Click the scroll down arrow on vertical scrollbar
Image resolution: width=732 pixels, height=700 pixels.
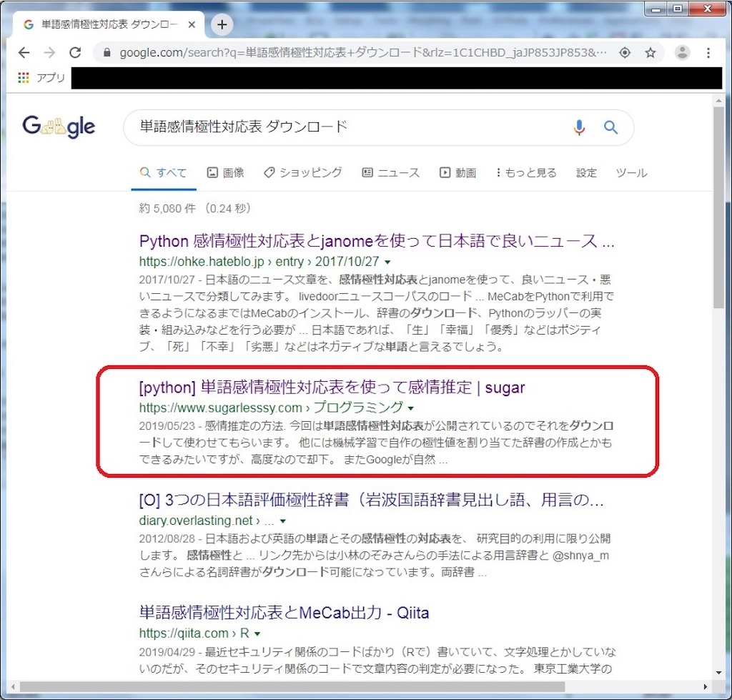point(718,672)
